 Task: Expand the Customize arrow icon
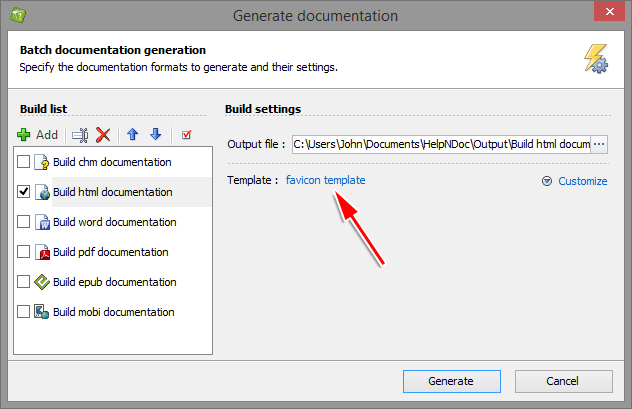pyautogui.click(x=547, y=181)
